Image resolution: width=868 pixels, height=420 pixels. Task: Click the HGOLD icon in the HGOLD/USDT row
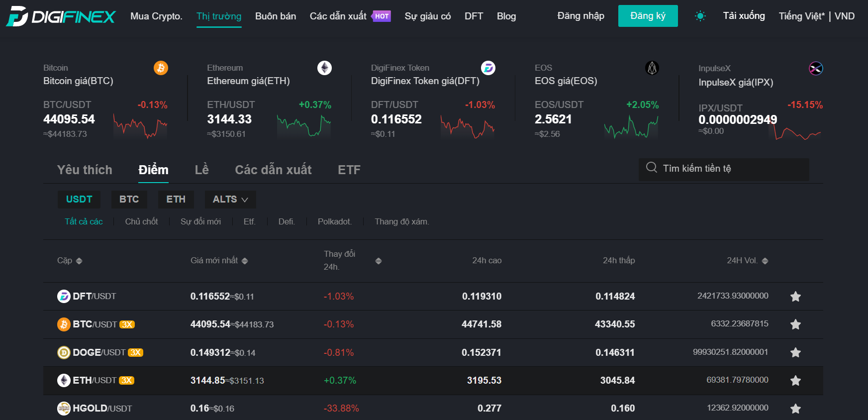coord(64,408)
